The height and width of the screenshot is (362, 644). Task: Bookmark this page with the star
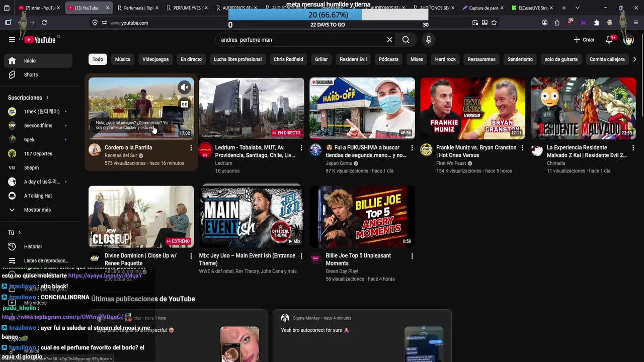point(494,23)
